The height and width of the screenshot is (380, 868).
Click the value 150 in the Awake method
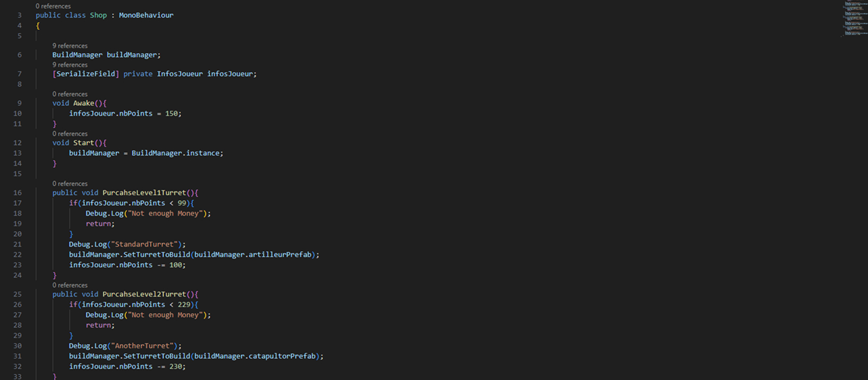point(171,113)
